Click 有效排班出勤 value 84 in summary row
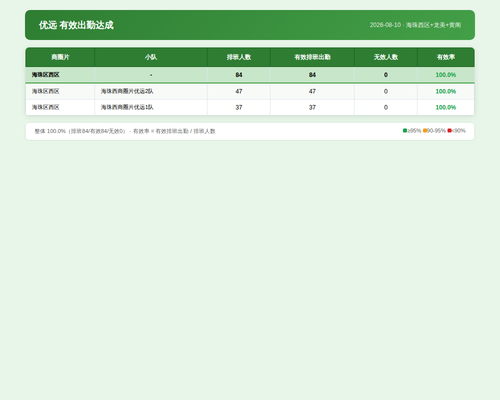The image size is (500, 400). pyautogui.click(x=312, y=75)
